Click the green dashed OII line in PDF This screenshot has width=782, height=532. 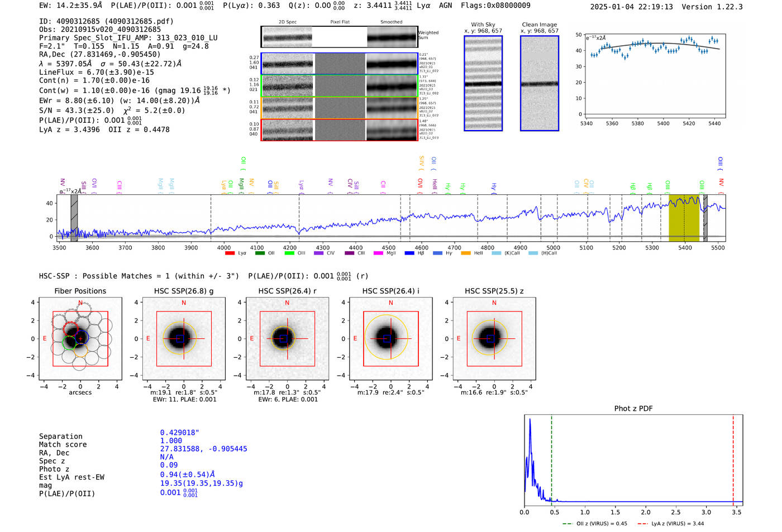tap(551, 459)
